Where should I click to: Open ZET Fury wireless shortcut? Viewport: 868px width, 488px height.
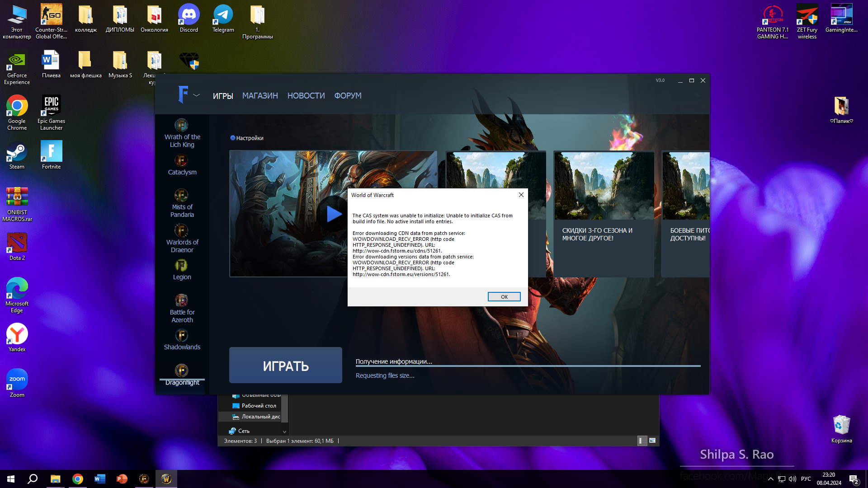coord(807,22)
